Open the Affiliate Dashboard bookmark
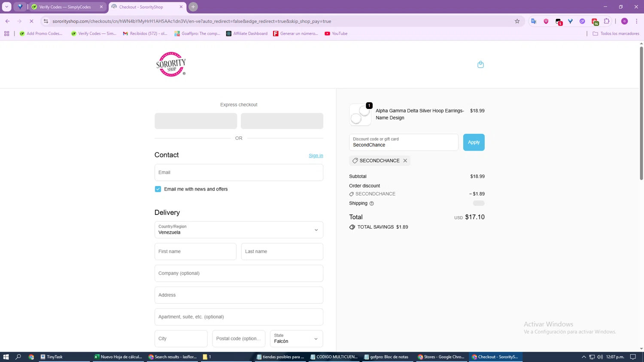This screenshot has height=362, width=644. click(x=247, y=33)
